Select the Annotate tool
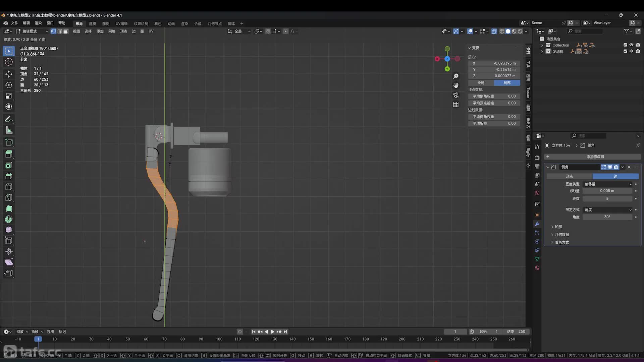Screen dimensions: 644x362 (x=9, y=119)
